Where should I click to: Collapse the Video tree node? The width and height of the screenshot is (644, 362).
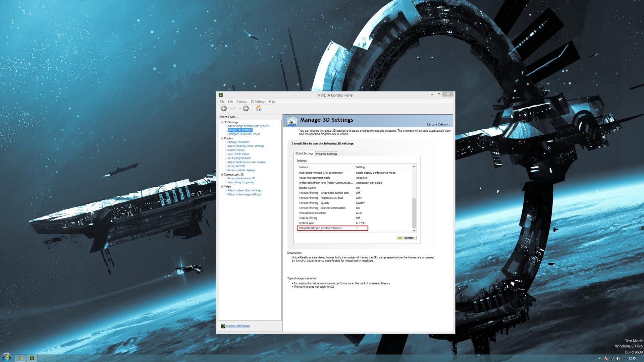click(222, 187)
